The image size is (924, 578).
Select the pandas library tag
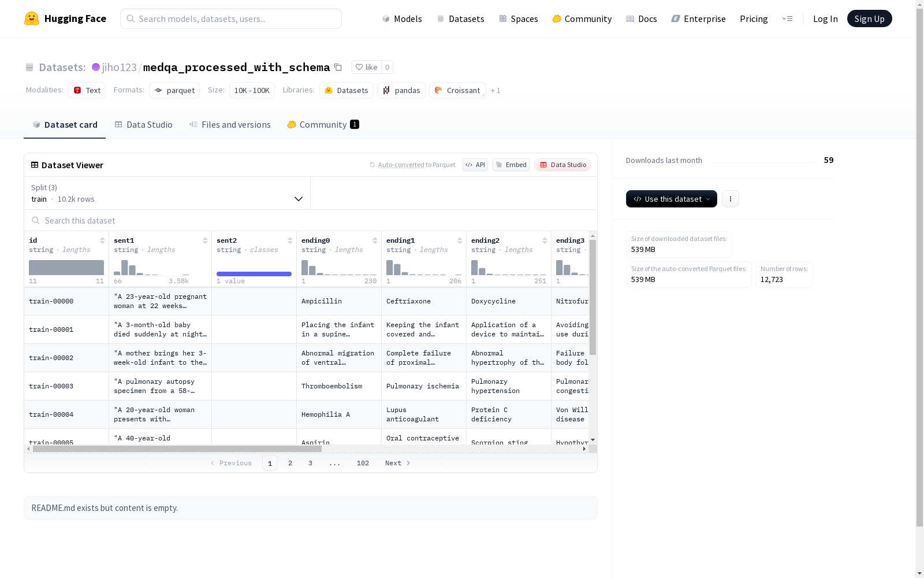(x=401, y=90)
